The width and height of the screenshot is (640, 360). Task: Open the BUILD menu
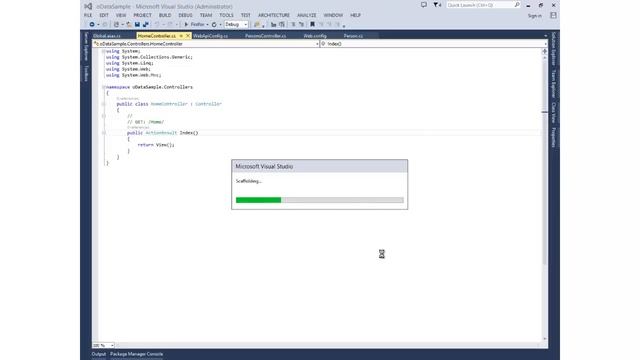[165, 15]
